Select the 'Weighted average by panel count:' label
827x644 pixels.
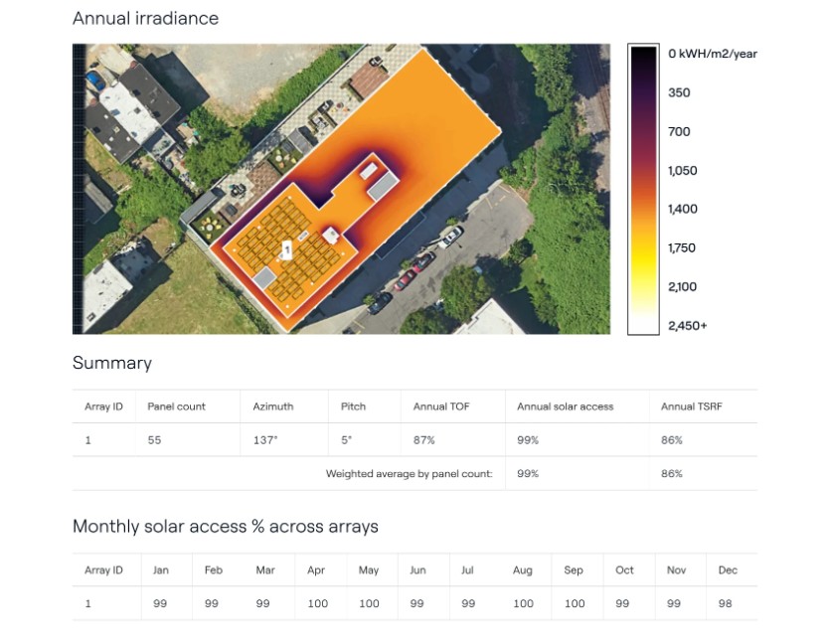click(x=409, y=474)
